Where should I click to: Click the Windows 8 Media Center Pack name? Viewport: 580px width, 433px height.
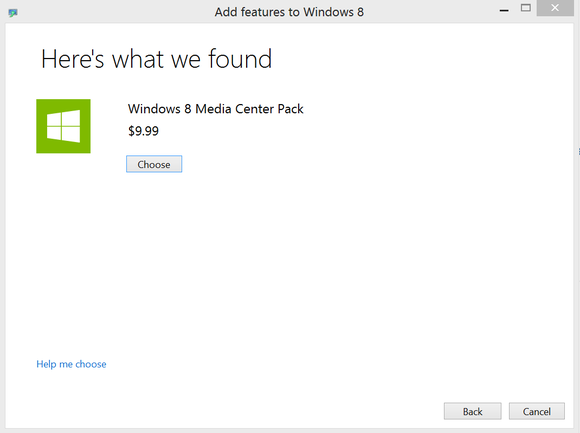[x=216, y=109]
